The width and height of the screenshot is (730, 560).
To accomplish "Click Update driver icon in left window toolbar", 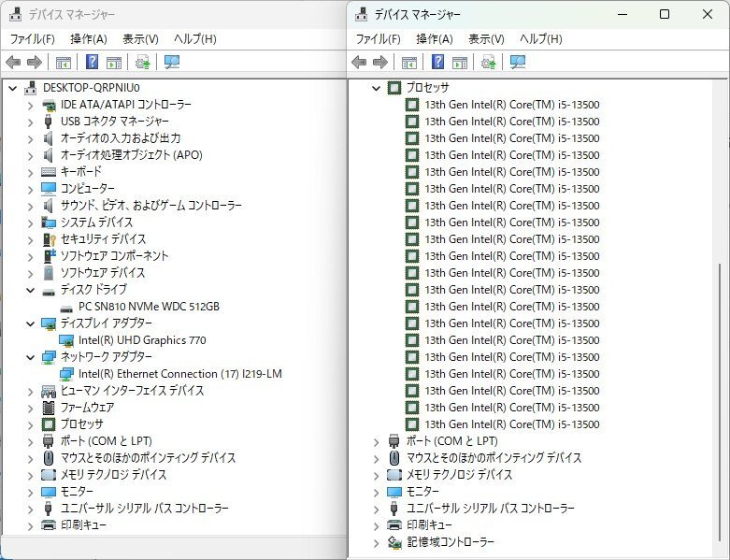I will [142, 62].
